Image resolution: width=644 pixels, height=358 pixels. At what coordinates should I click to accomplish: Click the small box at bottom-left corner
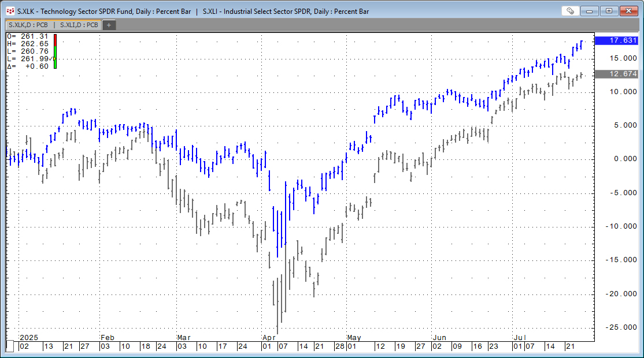10,346
